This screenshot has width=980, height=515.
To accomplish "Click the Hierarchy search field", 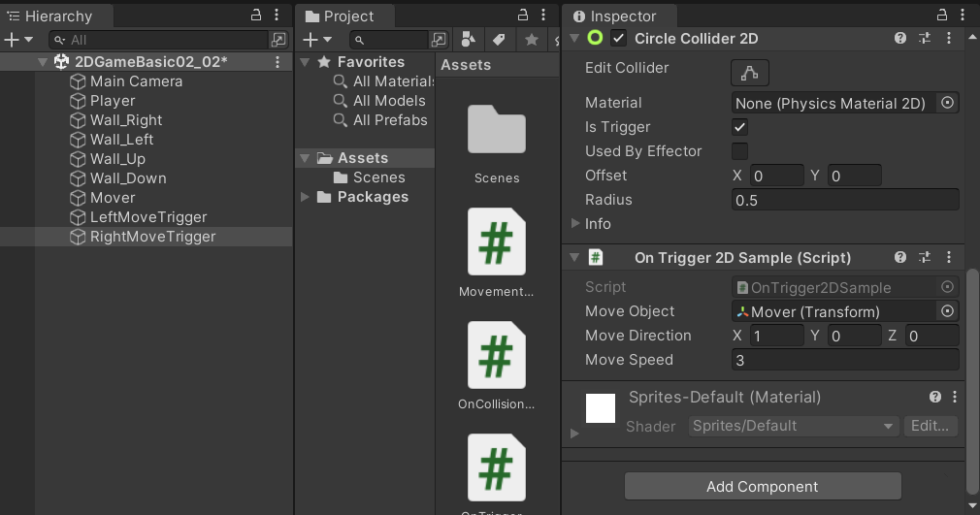I will click(159, 40).
